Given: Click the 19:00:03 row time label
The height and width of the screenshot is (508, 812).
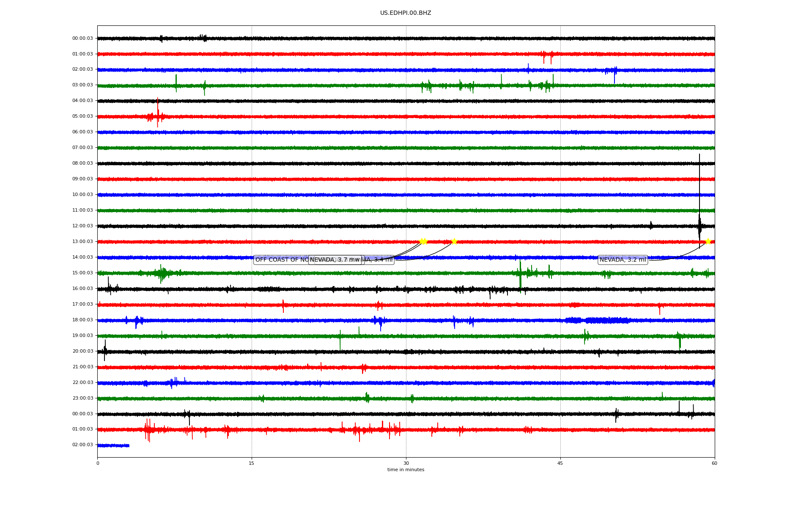Looking at the screenshot, I should pyautogui.click(x=82, y=336).
